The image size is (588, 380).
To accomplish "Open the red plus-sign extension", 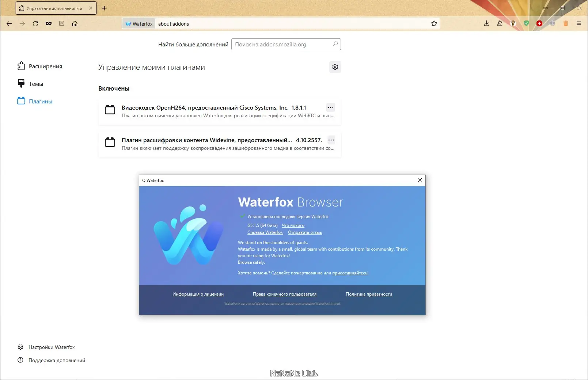I will click(539, 23).
